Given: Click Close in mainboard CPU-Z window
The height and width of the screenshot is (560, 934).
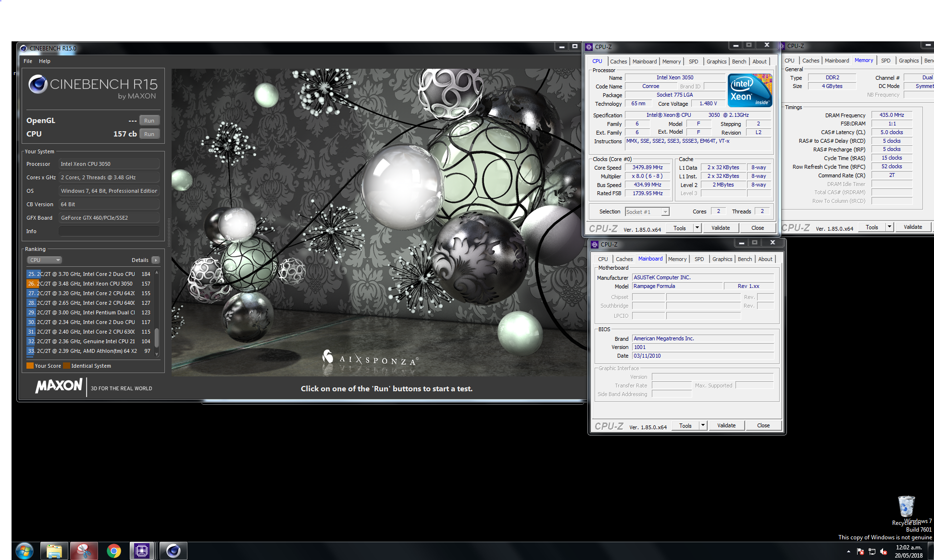Looking at the screenshot, I should 763,426.
